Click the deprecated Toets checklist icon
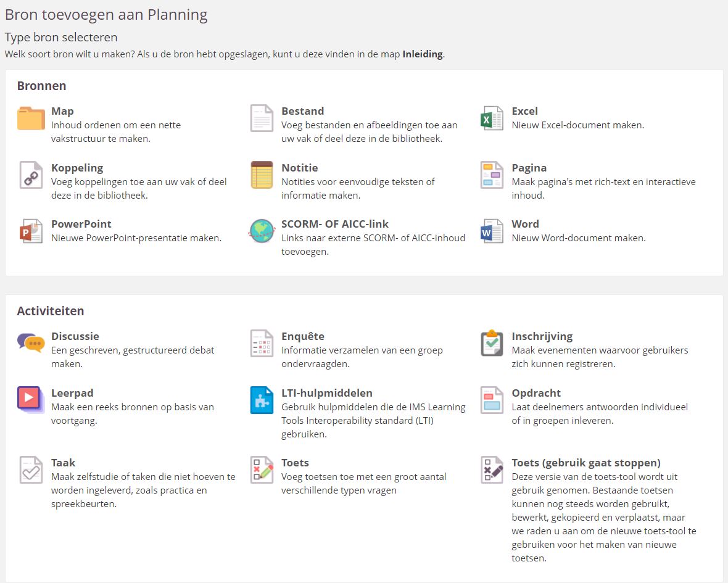Screen dimensions: 728x583 492,470
